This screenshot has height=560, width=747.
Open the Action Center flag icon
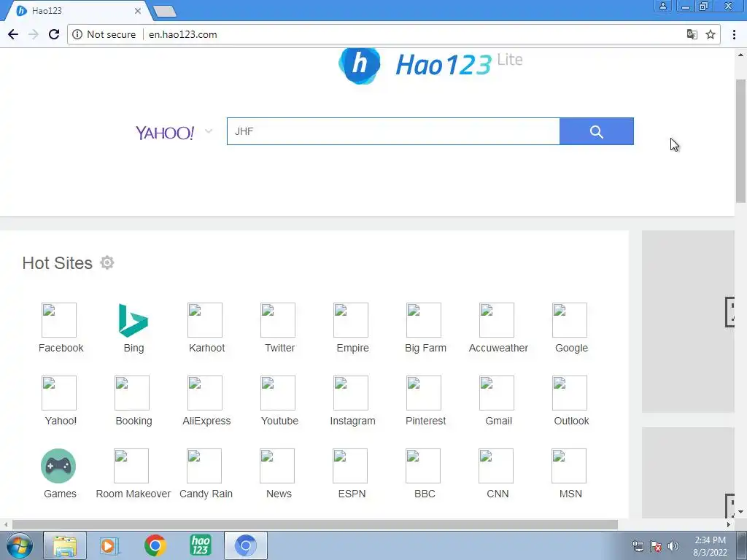656,546
